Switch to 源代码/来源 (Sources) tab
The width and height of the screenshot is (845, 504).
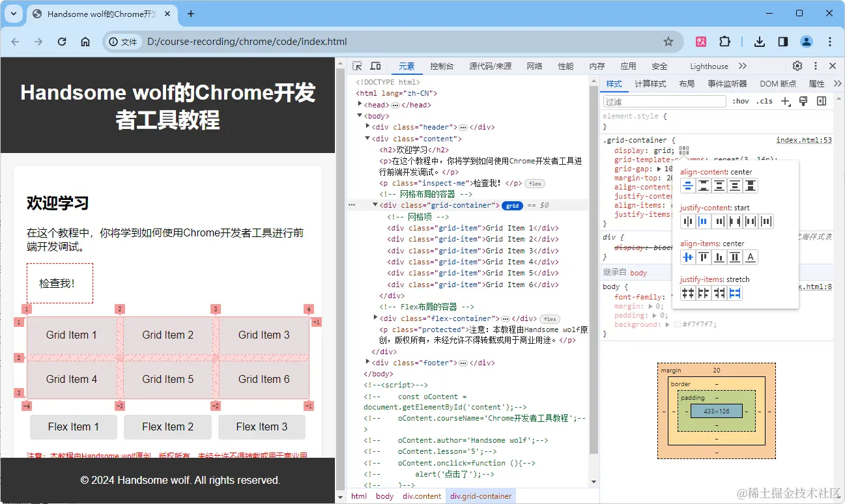pyautogui.click(x=490, y=66)
